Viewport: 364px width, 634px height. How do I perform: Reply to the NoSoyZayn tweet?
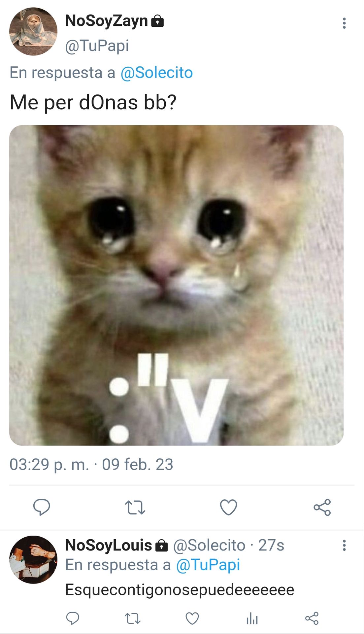click(42, 507)
